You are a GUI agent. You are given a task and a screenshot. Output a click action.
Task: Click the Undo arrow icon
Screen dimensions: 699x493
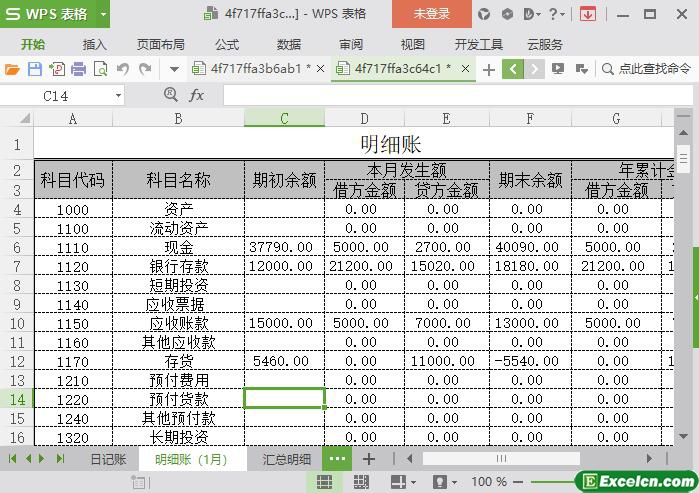123,69
